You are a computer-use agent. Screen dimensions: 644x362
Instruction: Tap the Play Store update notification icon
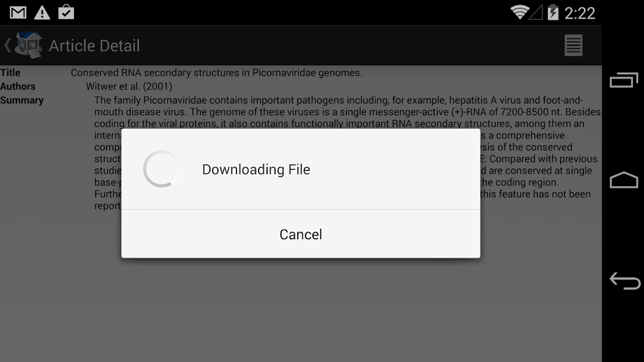(66, 12)
